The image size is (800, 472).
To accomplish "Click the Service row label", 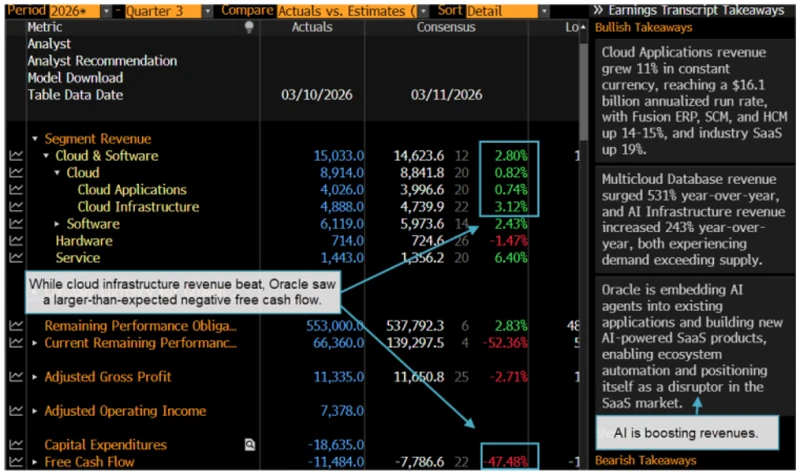I will point(78,258).
